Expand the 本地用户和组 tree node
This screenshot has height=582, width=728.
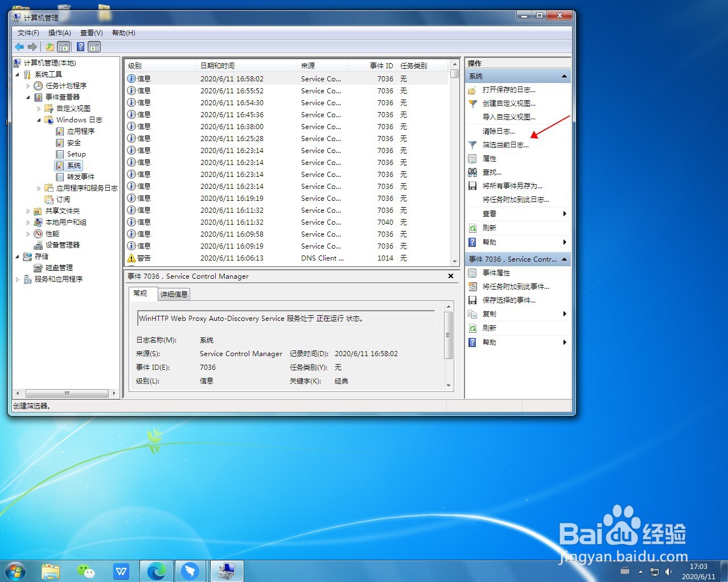[x=28, y=222]
